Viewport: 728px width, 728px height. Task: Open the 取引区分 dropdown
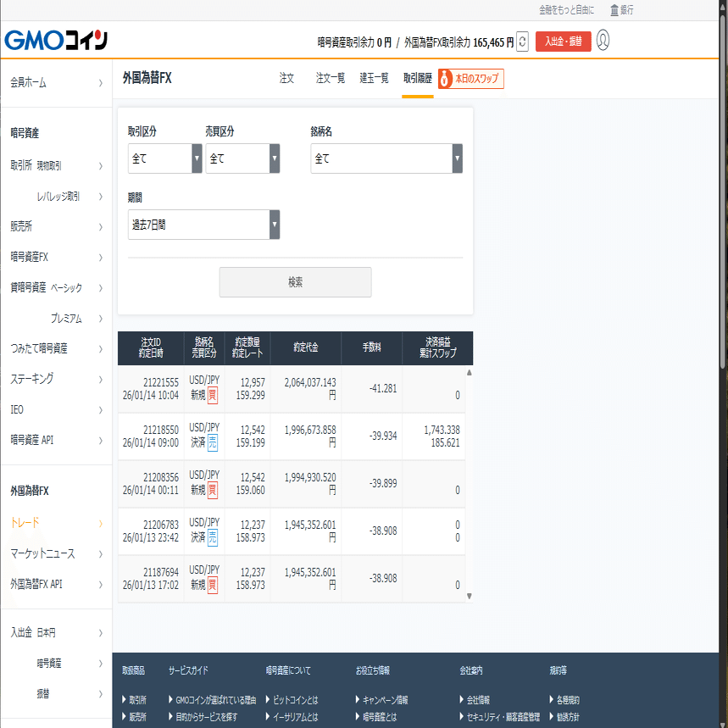pyautogui.click(x=164, y=158)
